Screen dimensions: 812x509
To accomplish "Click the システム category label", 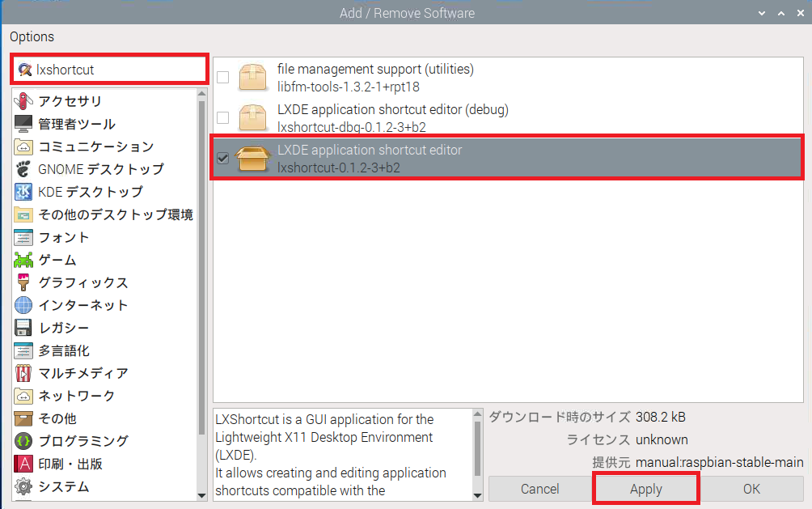I will click(64, 486).
